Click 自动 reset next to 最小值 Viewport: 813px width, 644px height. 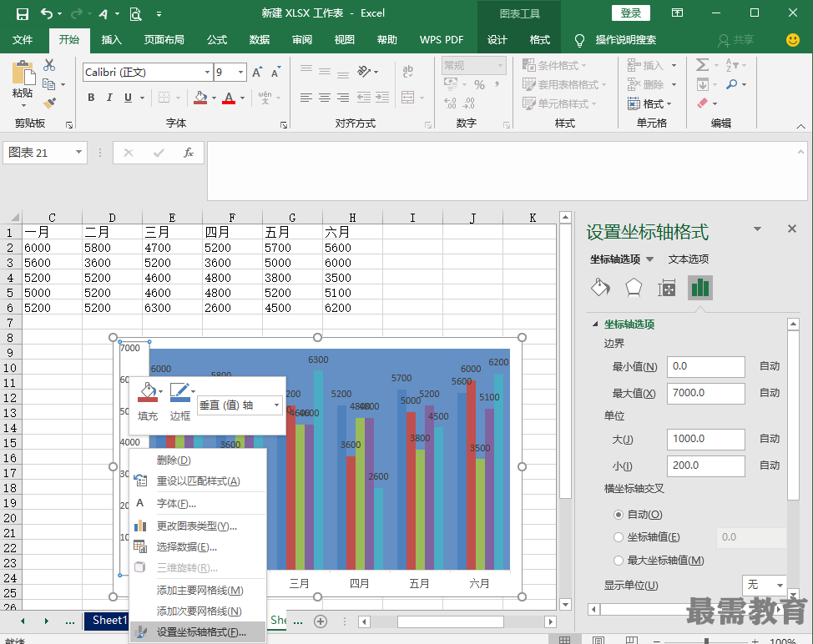tap(770, 366)
